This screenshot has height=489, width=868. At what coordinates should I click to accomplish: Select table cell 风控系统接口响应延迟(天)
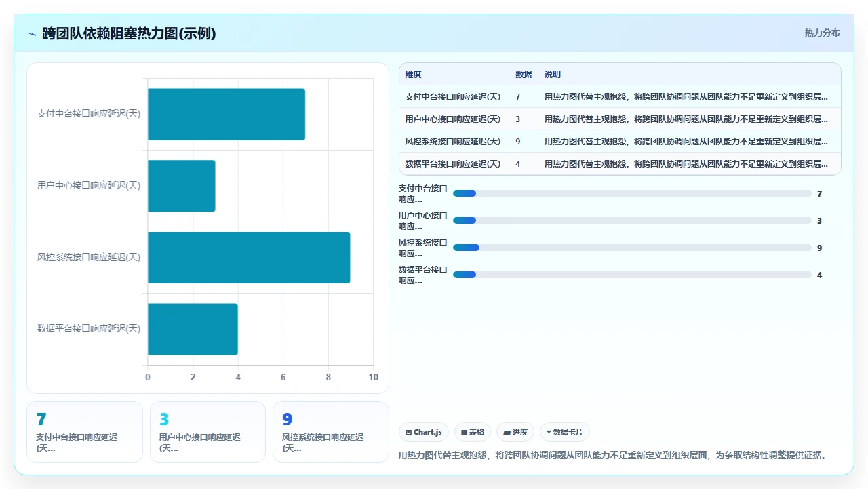[x=453, y=142]
